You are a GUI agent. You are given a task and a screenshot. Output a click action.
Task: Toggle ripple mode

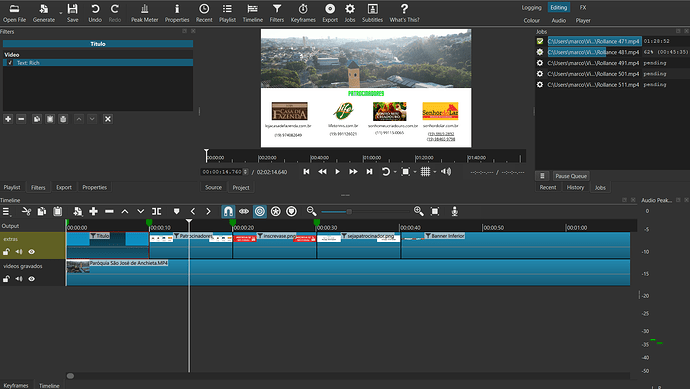pyautogui.click(x=260, y=212)
